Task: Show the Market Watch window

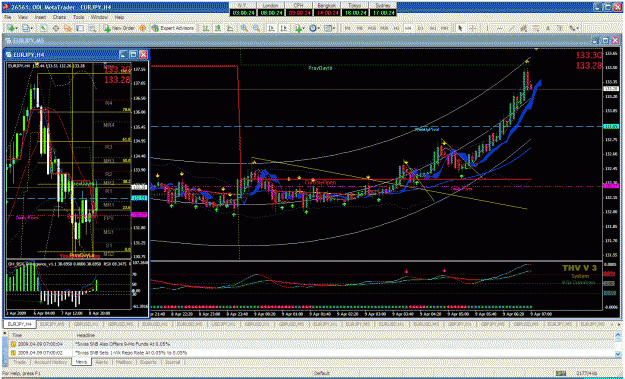Action: (x=43, y=28)
